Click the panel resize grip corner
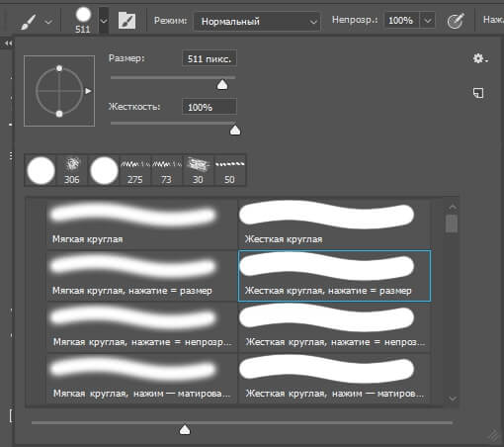The width and height of the screenshot is (504, 447). pyautogui.click(x=493, y=435)
